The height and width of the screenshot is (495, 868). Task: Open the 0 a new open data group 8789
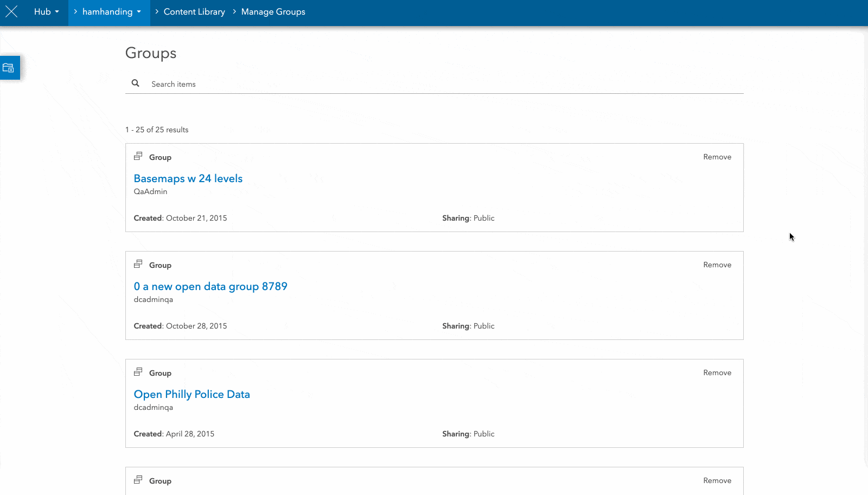point(210,286)
